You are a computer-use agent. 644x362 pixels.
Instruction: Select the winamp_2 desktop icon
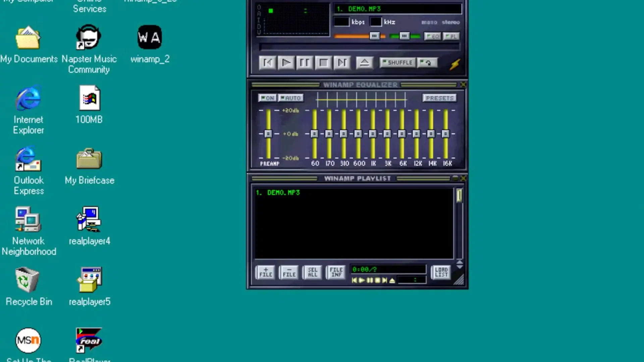coord(150,44)
